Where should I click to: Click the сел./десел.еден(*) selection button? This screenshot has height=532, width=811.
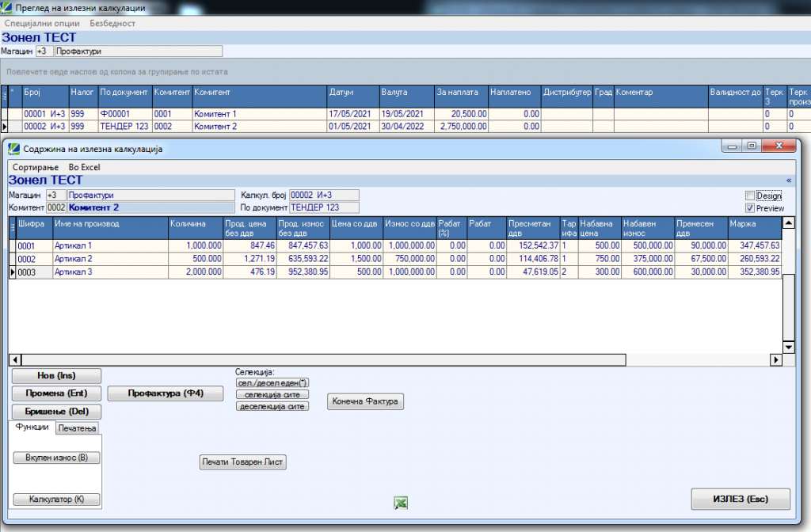[272, 383]
